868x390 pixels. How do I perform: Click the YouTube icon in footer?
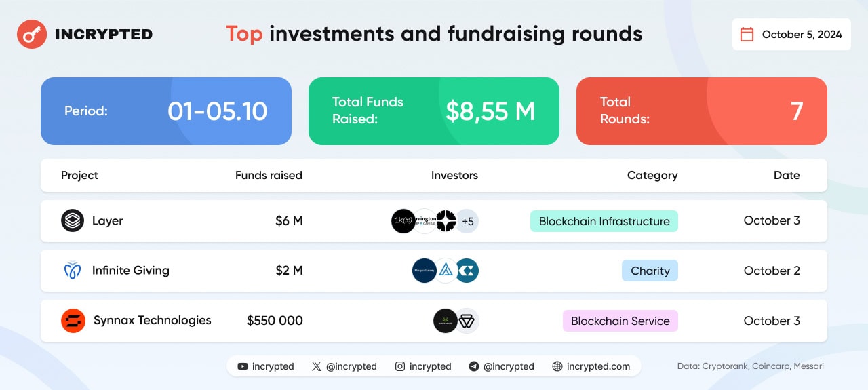243,366
